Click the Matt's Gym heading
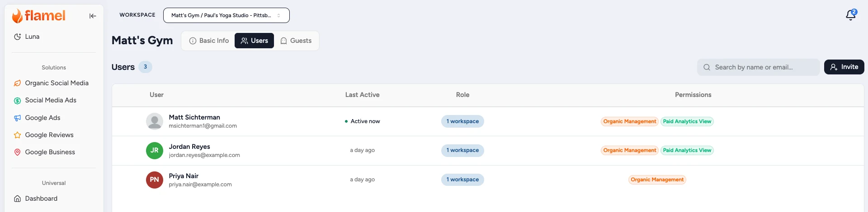Viewport: 868px width, 212px height. point(142,40)
